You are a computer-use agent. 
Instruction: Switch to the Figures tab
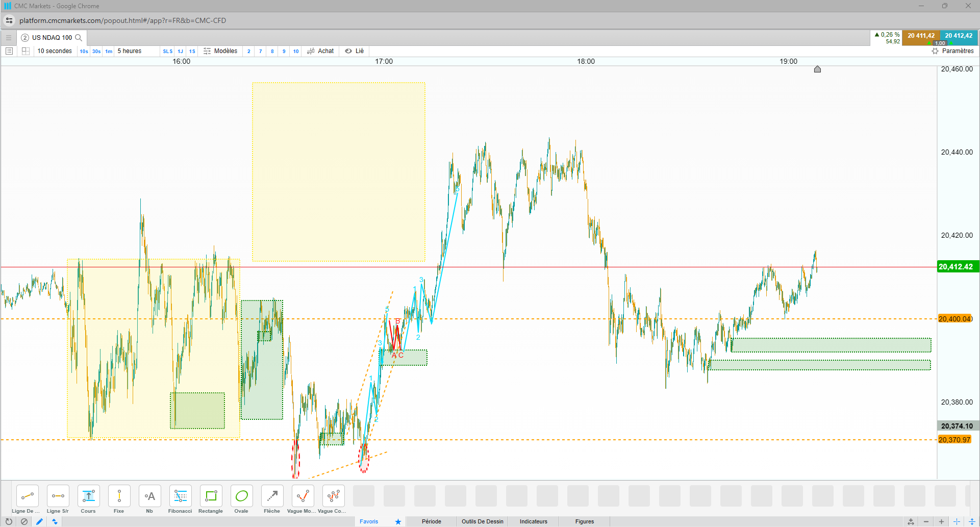(x=585, y=521)
